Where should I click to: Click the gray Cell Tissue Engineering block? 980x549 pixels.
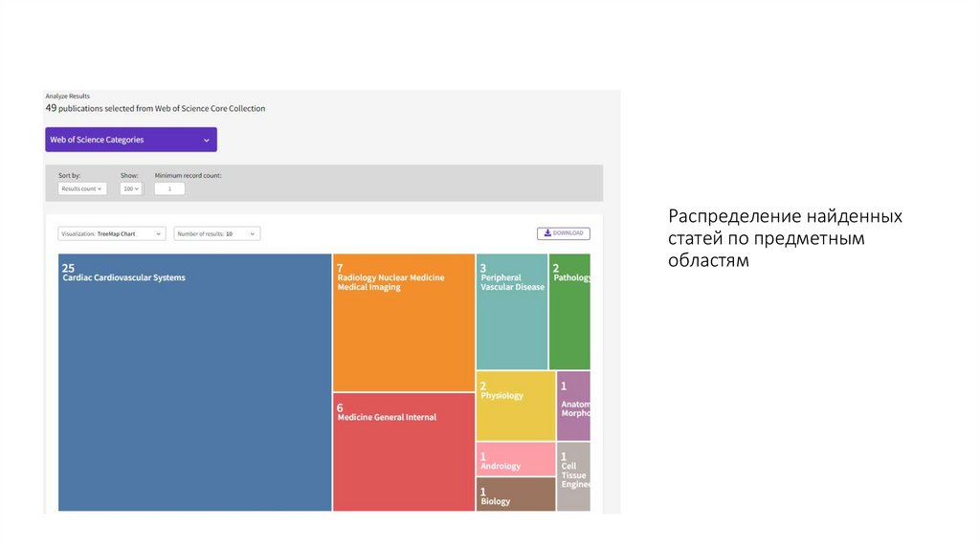click(573, 476)
